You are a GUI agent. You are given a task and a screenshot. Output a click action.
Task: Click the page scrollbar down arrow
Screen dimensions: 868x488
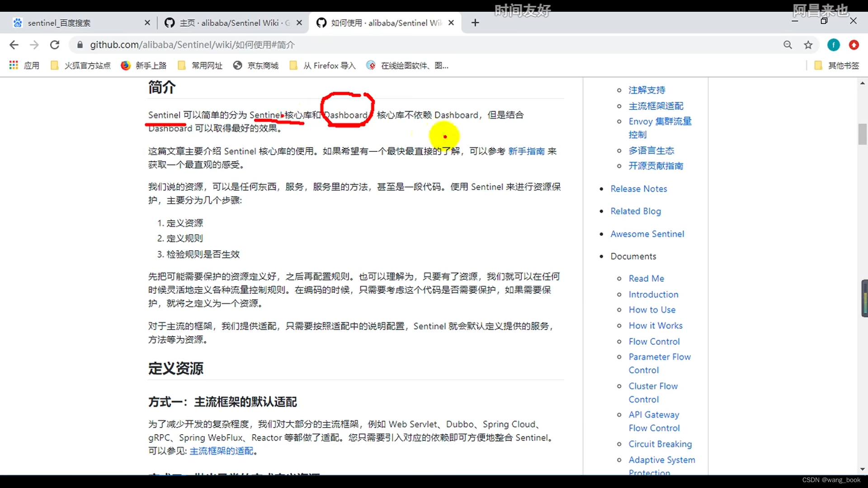862,469
